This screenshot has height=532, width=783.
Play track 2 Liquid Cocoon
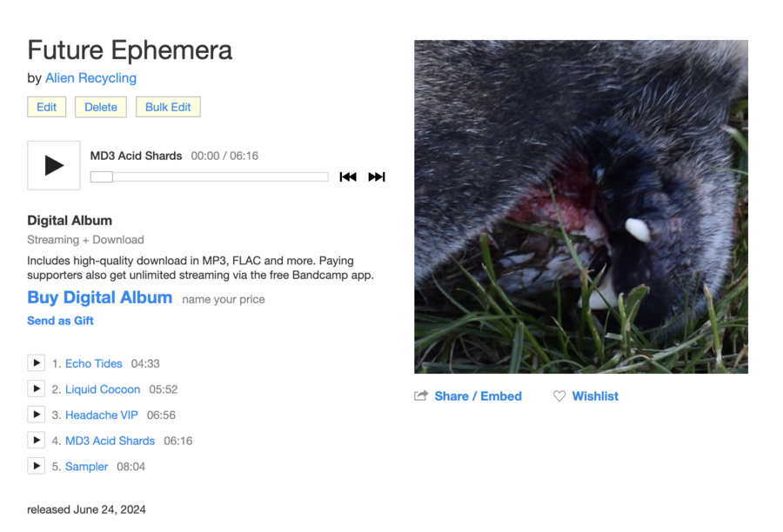37,389
